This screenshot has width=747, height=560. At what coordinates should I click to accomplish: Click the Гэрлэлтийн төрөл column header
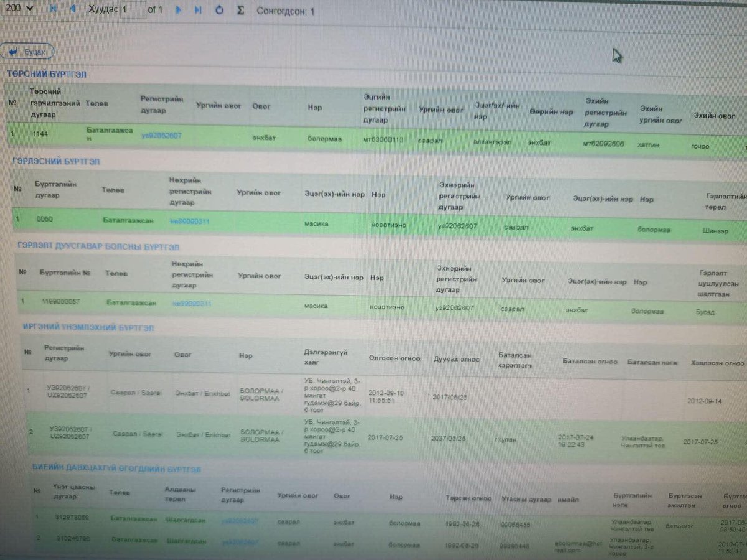point(726,200)
